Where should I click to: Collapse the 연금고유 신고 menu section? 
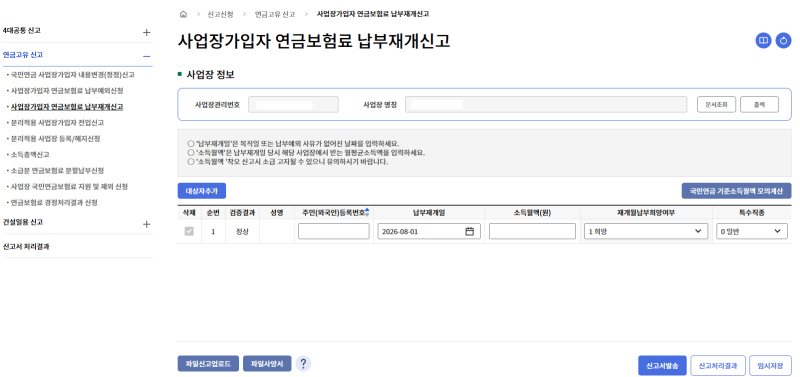[x=146, y=56]
